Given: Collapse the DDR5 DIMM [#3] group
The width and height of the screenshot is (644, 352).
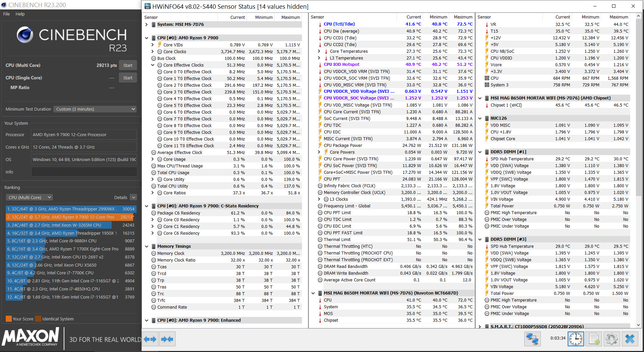Looking at the screenshot, I should pyautogui.click(x=480, y=239).
